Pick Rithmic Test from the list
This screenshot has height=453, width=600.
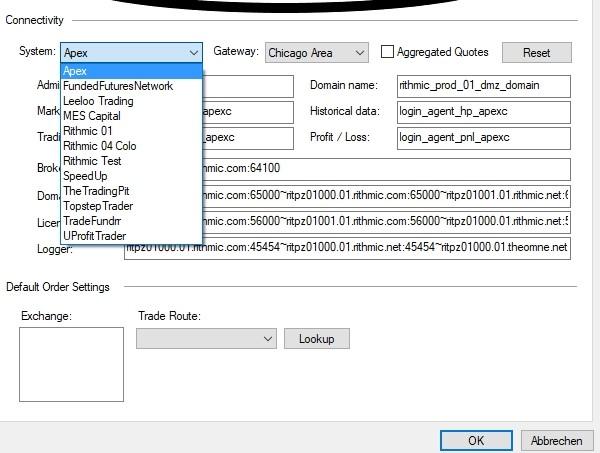(131, 161)
